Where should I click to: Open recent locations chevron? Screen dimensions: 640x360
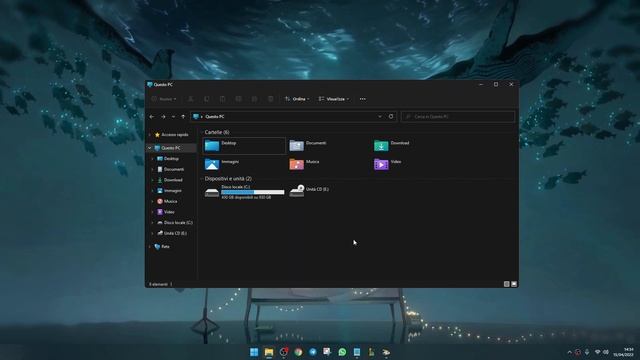[173, 117]
